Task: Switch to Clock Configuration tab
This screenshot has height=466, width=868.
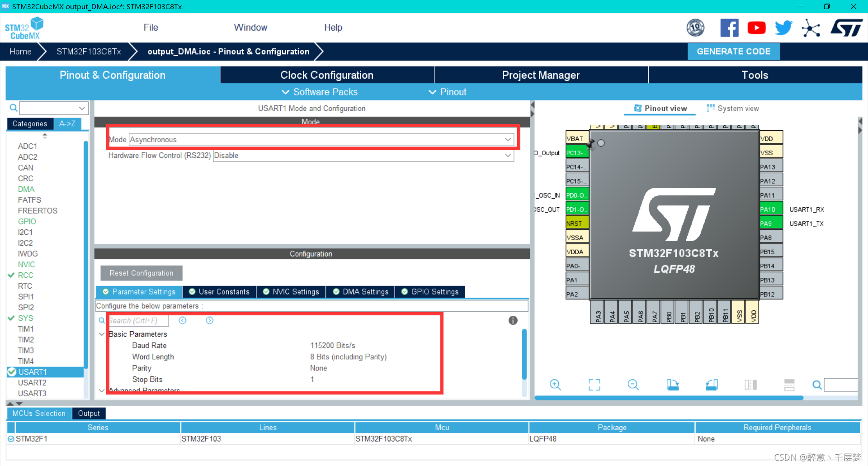Action: pyautogui.click(x=327, y=75)
